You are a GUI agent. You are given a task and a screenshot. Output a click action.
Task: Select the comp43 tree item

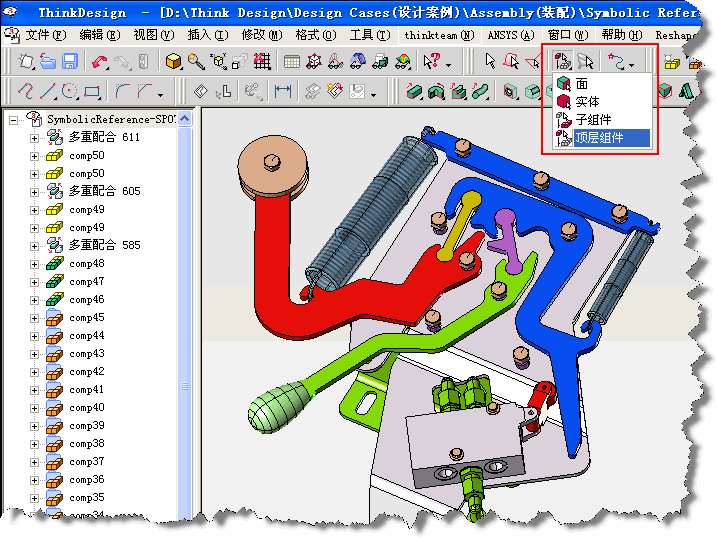click(x=87, y=354)
